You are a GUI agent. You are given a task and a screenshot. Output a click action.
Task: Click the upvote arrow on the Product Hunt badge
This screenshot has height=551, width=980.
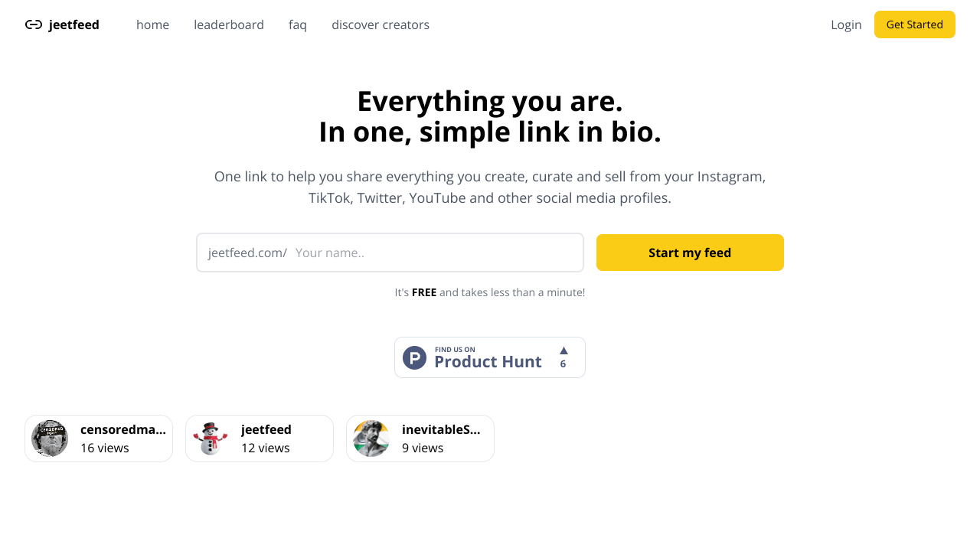(x=563, y=350)
